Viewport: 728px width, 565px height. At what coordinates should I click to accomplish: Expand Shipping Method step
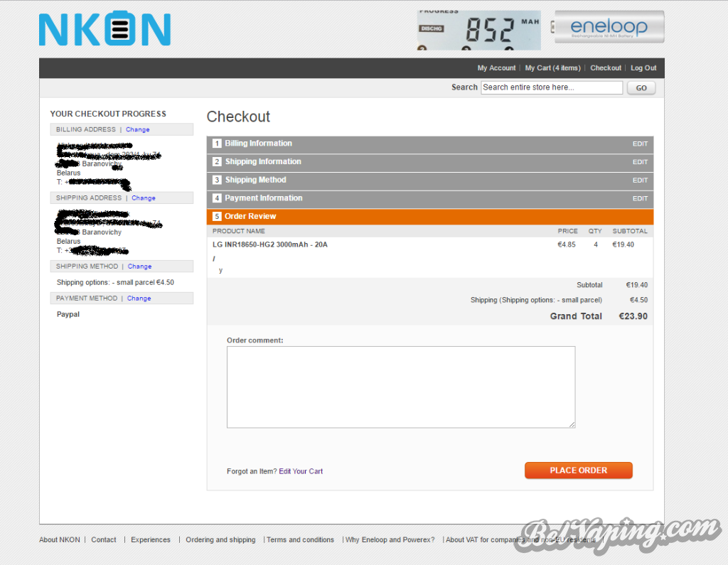click(x=430, y=180)
